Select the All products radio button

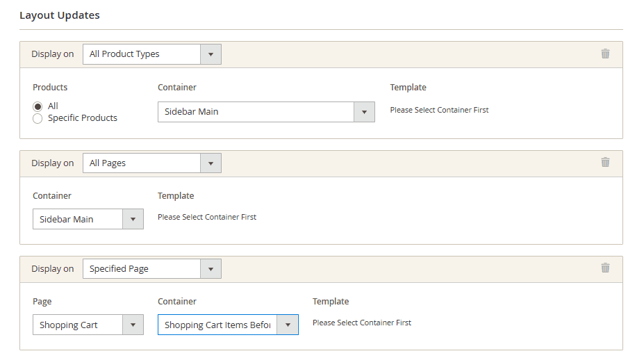[38, 106]
